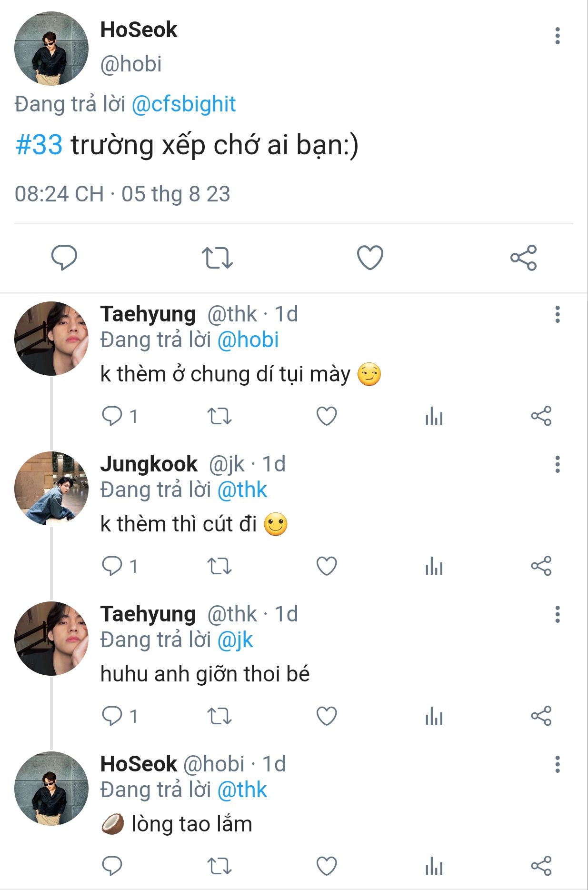588x890 pixels.
Task: Like Jungkook's "k thèm thì cút đi" reply
Action: coord(327,566)
